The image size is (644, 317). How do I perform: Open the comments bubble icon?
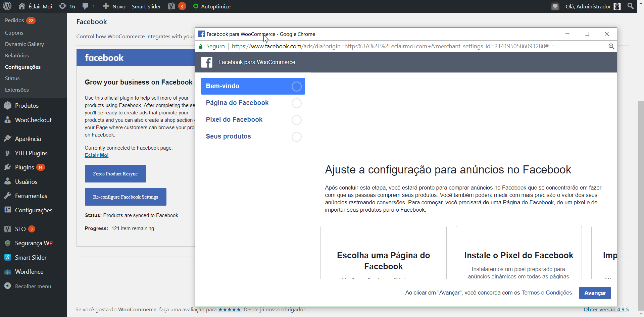(x=85, y=6)
